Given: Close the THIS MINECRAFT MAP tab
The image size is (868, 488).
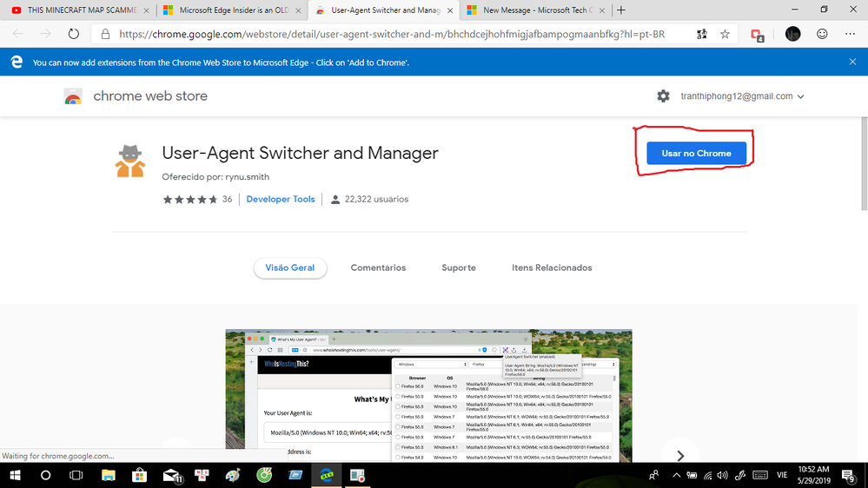Looking at the screenshot, I should [146, 10].
